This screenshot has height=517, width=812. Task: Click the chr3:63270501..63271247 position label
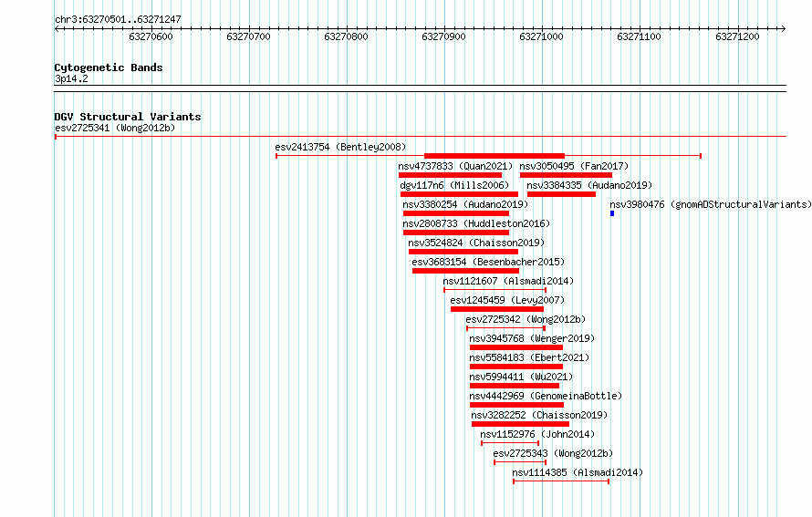pyautogui.click(x=118, y=19)
